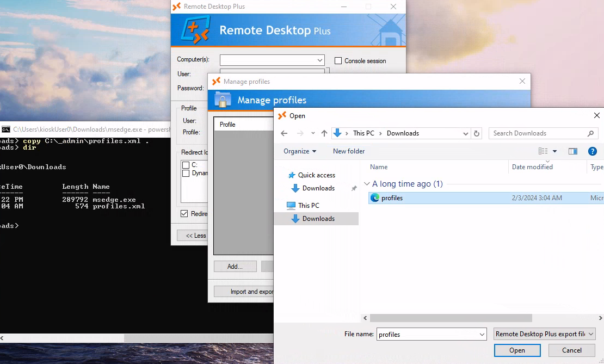Go up one folder level in Open dialog
This screenshot has width=604, height=364.
(324, 133)
